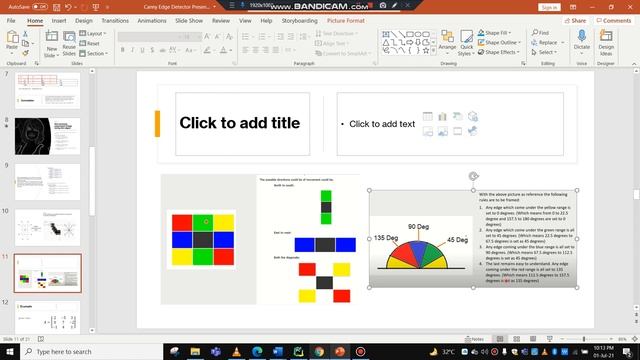Open the Picture Format tab
The width and height of the screenshot is (640, 360).
(x=346, y=20)
